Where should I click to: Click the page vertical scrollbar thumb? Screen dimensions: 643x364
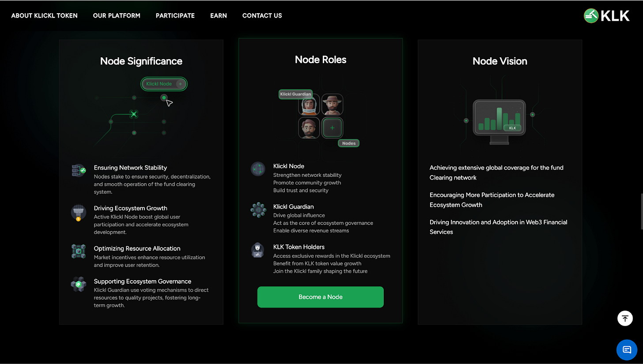(641, 211)
